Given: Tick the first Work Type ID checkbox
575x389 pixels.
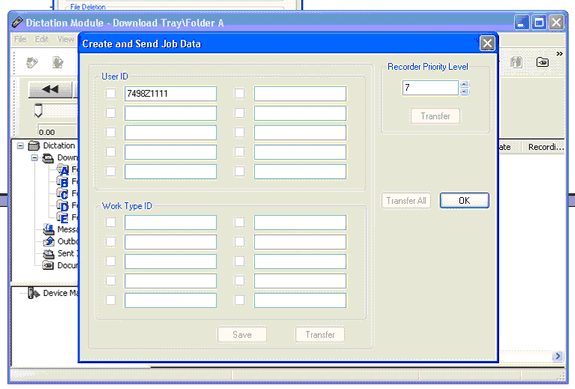Looking at the screenshot, I should pyautogui.click(x=111, y=222).
